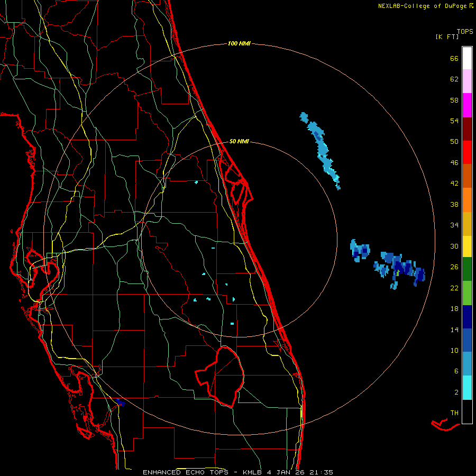Click the light green legend swatch
The image size is (476, 476).
click(x=467, y=293)
